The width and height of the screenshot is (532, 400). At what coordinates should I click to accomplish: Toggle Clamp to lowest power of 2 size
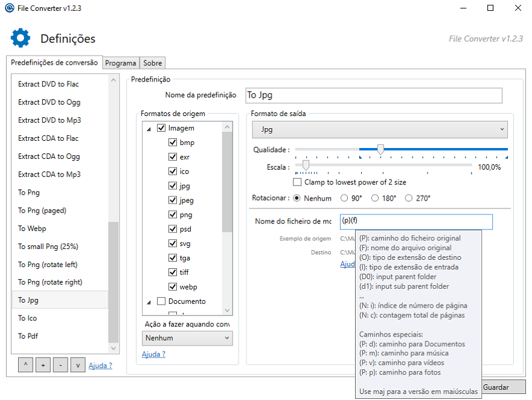point(297,182)
